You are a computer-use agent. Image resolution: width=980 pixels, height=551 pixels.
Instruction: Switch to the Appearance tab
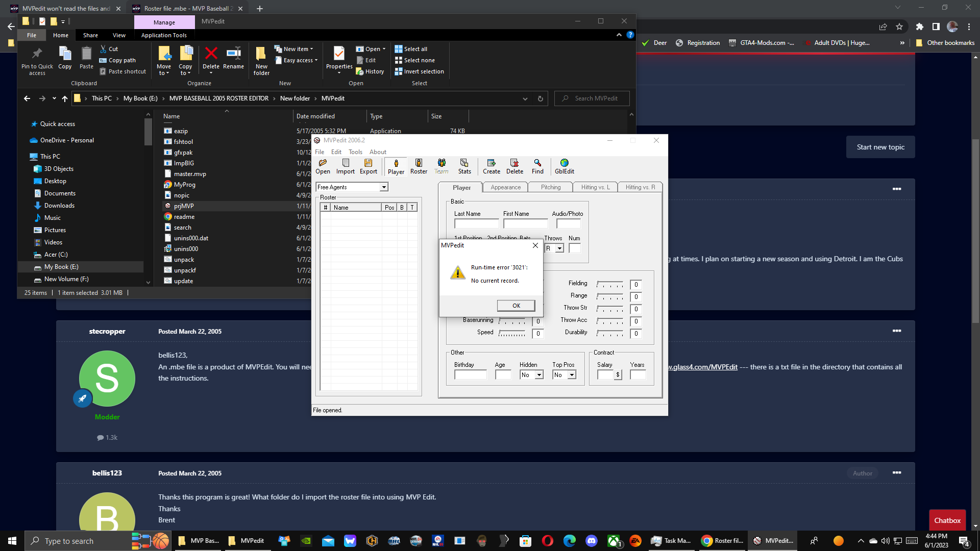[506, 187]
